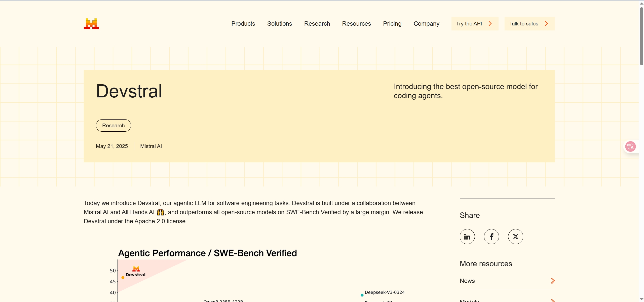
Task: Click the arrow beside Talk to sales
Action: point(546,24)
